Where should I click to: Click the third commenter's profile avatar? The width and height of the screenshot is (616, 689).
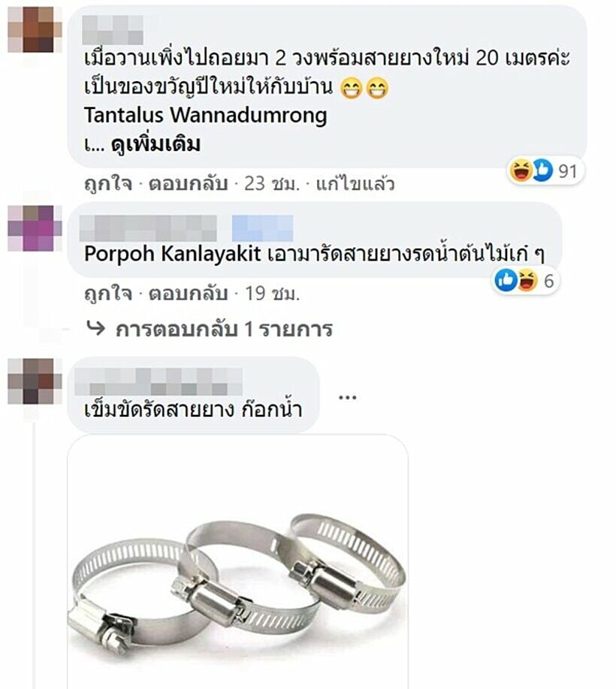pos(35,381)
